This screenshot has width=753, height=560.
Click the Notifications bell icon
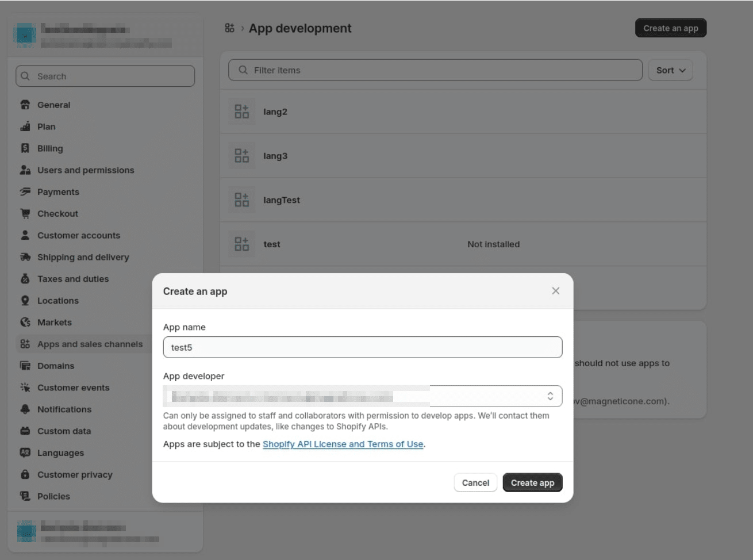coord(25,409)
